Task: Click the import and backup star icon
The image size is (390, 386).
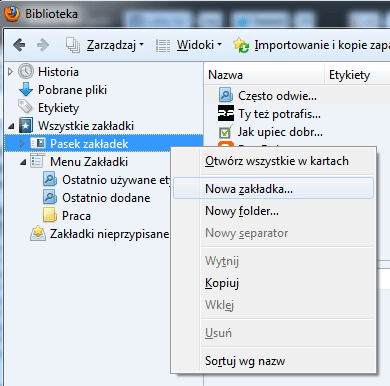Action: pyautogui.click(x=241, y=45)
